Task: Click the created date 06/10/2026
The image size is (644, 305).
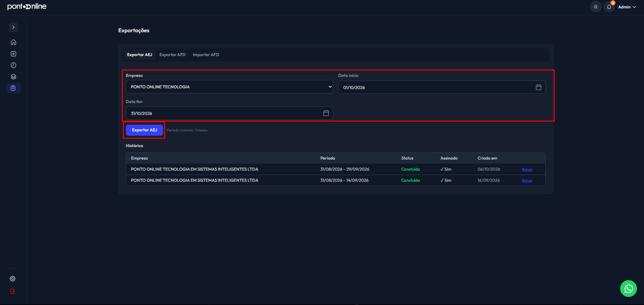Action: coord(489,169)
